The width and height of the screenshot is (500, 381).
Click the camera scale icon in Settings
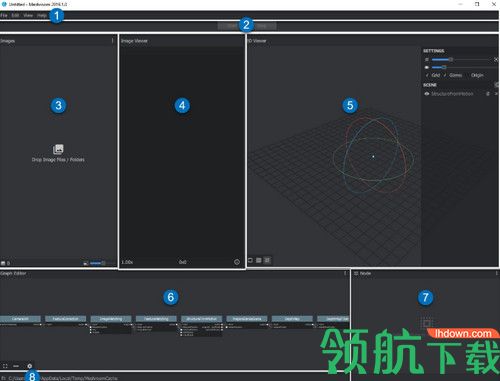pos(427,67)
